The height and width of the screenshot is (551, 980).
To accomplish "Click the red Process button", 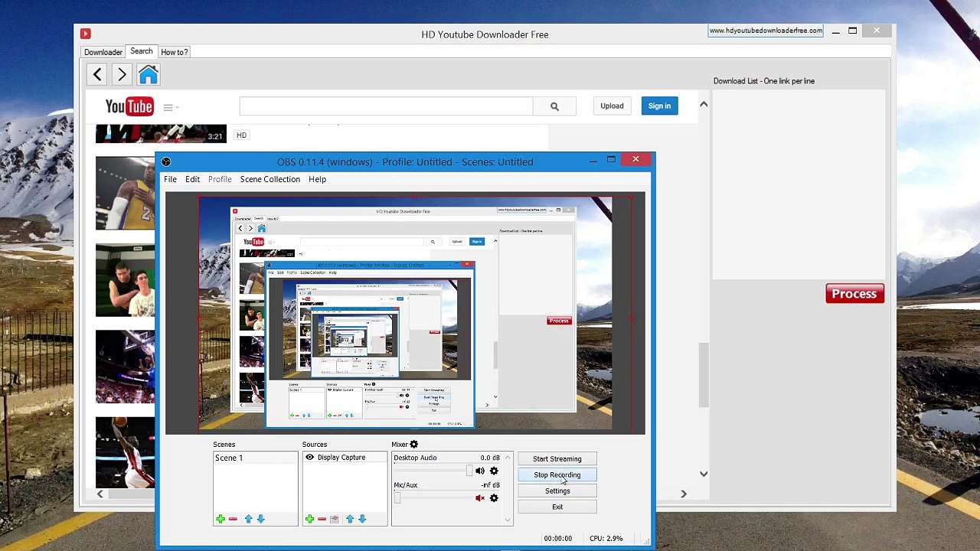I will pyautogui.click(x=854, y=294).
